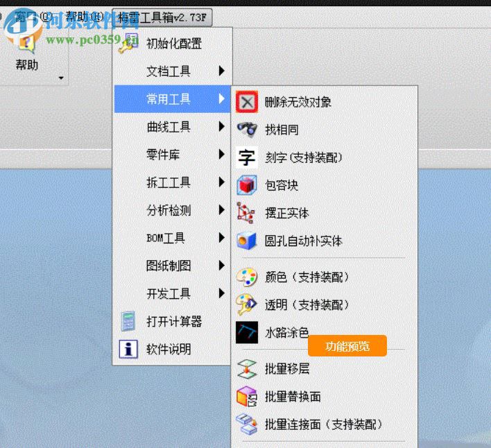
Task: Open the 曲线工具 submenu
Action: point(172,127)
